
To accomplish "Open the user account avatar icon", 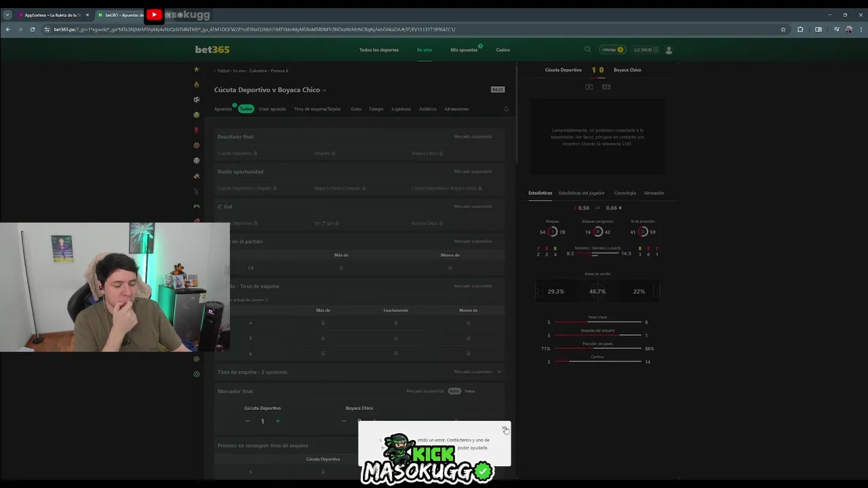I will (669, 49).
